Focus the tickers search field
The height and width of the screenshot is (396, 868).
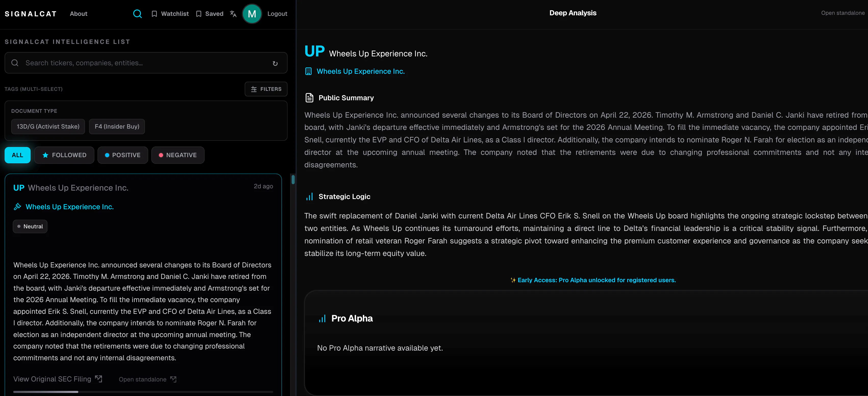pos(146,63)
